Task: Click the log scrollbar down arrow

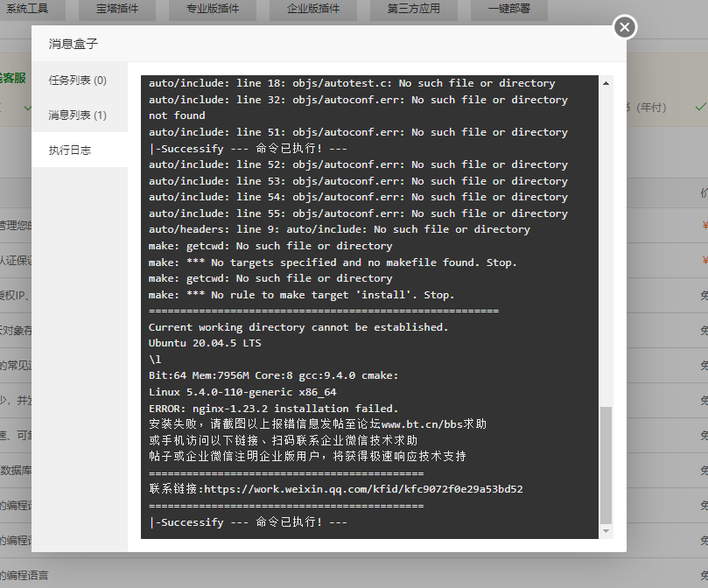Action: click(x=606, y=531)
